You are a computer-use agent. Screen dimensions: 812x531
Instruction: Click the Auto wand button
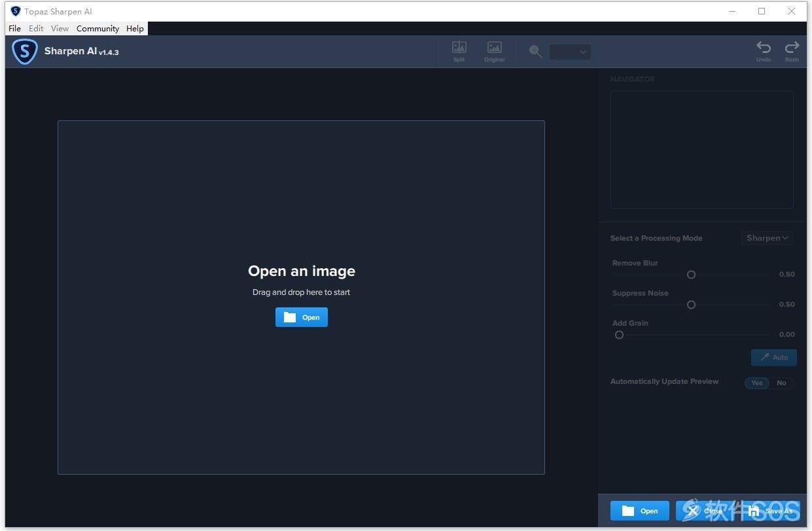[774, 357]
